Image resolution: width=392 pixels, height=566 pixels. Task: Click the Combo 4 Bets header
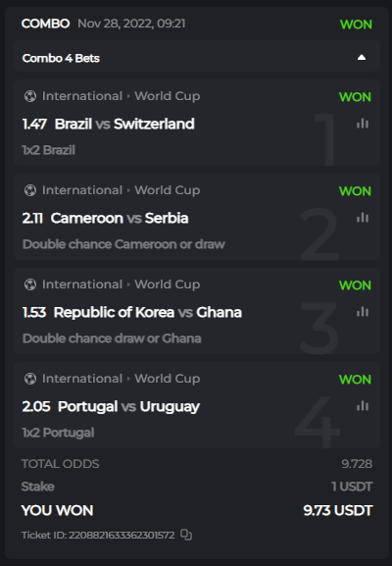197,58
